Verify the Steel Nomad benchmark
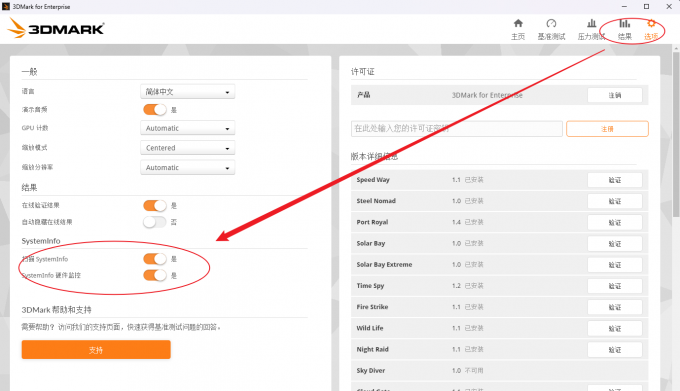 tap(615, 201)
